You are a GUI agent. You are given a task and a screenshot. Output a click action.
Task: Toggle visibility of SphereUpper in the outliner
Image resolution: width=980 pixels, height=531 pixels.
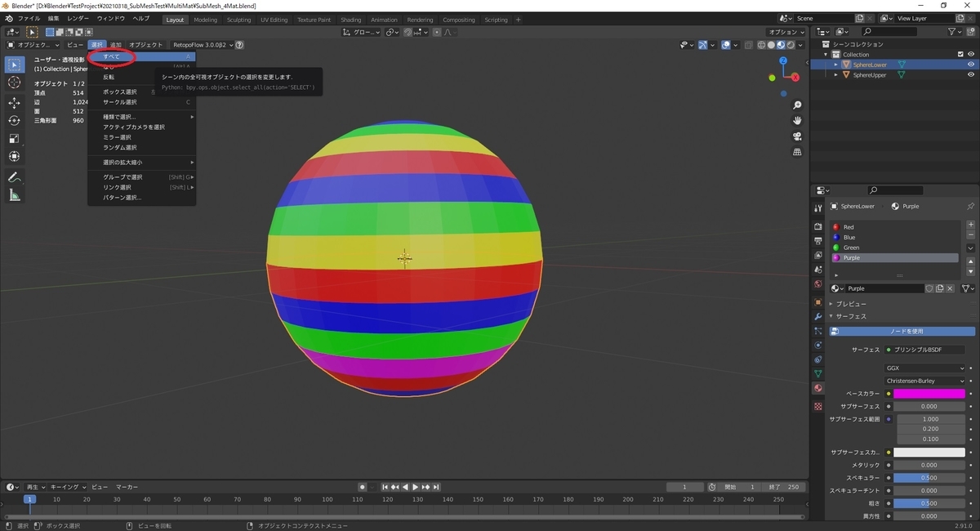[971, 75]
